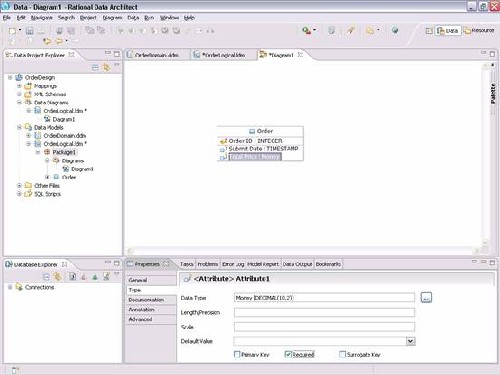Expand the SQL Scripts folder

click(19, 194)
